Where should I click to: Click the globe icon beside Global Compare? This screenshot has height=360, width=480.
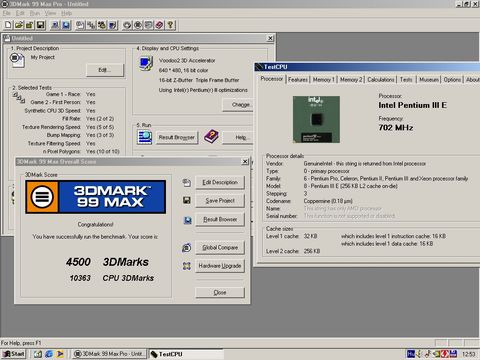187,248
